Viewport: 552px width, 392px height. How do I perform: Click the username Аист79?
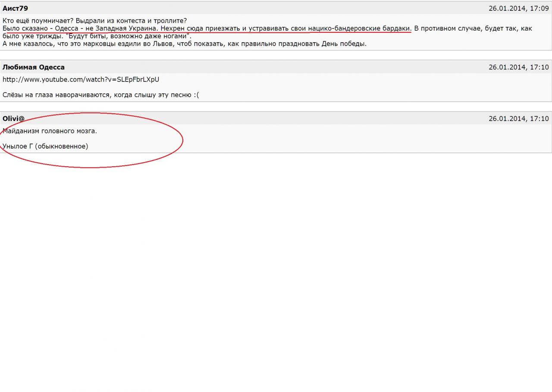pyautogui.click(x=16, y=8)
